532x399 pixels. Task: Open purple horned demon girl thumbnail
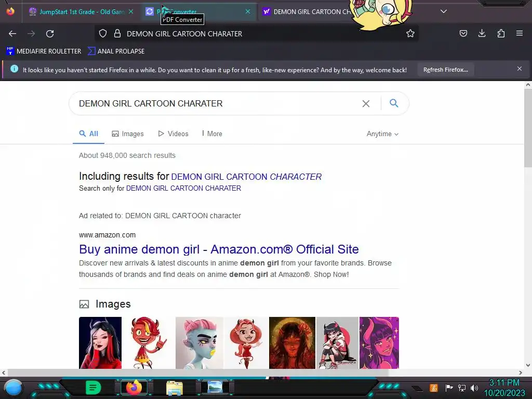(379, 343)
